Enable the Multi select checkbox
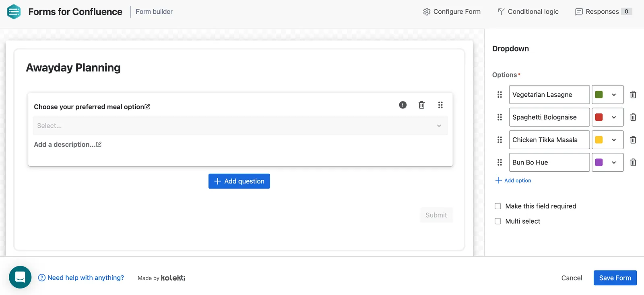 tap(498, 221)
